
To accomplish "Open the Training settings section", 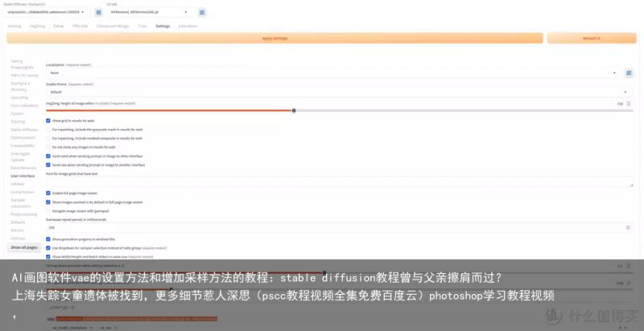I will (18, 122).
